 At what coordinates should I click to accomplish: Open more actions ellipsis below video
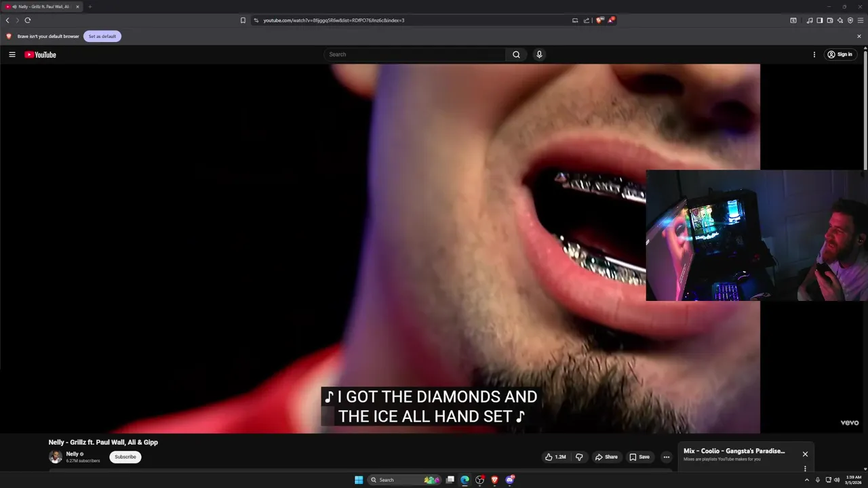[x=666, y=457]
